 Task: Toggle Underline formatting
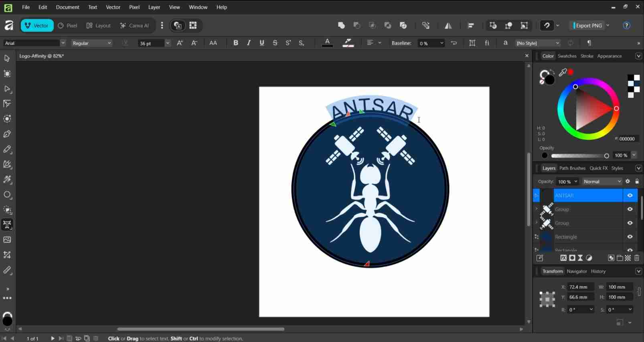pyautogui.click(x=262, y=43)
